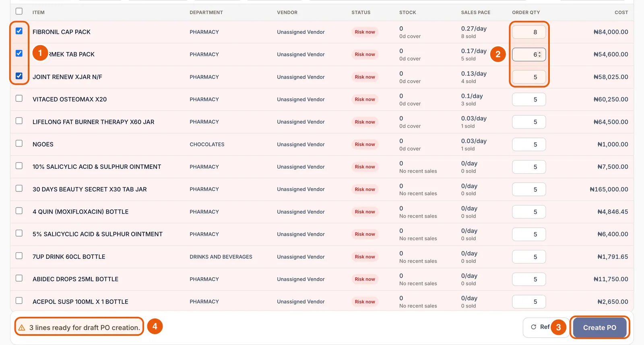Uncheck the FIBRONIL CAP PACK checkbox
The height and width of the screenshot is (345, 644).
click(x=19, y=31)
